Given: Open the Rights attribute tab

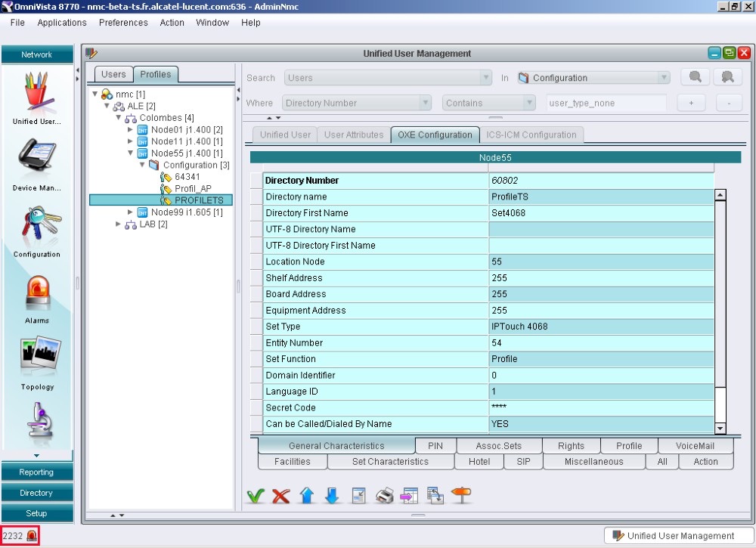Looking at the screenshot, I should coord(571,446).
